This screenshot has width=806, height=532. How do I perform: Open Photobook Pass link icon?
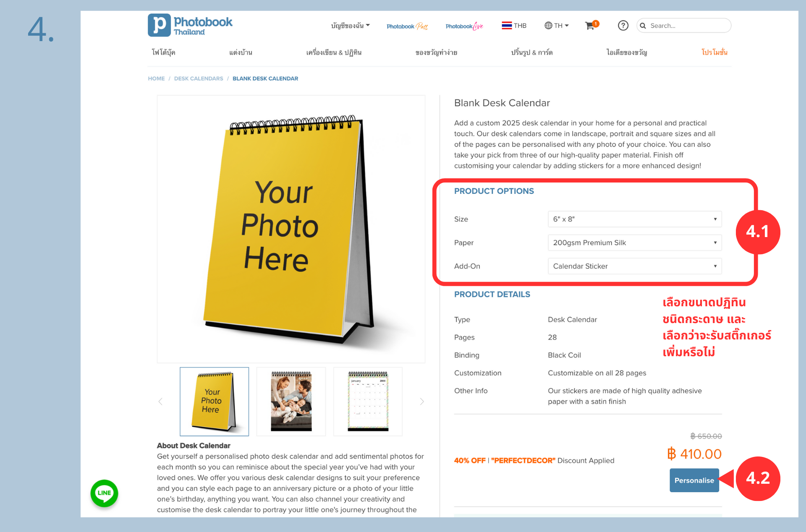(x=407, y=26)
